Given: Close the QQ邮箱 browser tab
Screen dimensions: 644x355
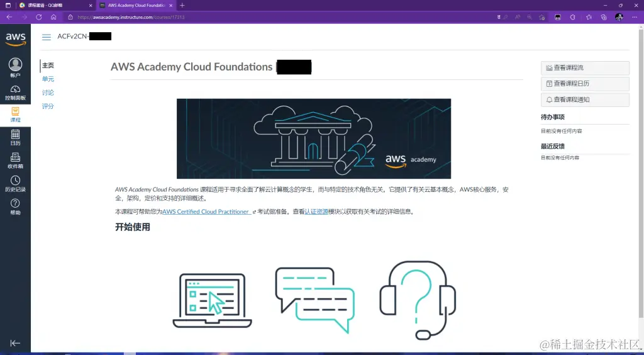Looking at the screenshot, I should [91, 5].
